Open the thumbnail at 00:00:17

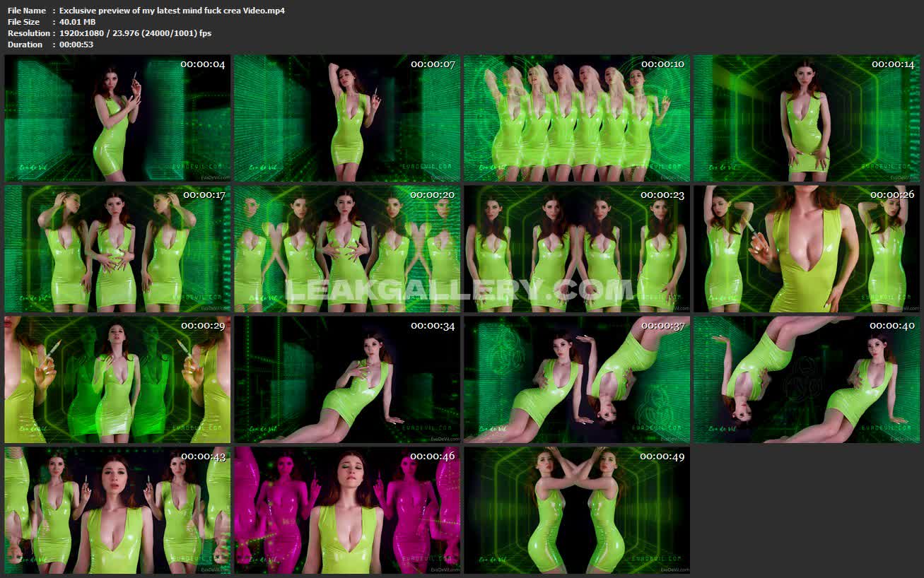117,249
